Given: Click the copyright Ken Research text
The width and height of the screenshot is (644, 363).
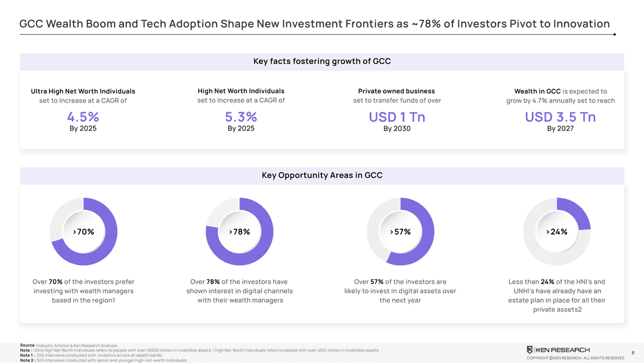Looking at the screenshot, I should (575, 358).
